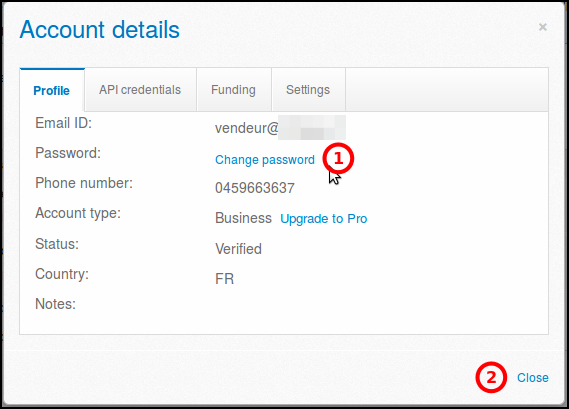
Task: Click the Email ID label
Action: pyautogui.click(x=64, y=123)
